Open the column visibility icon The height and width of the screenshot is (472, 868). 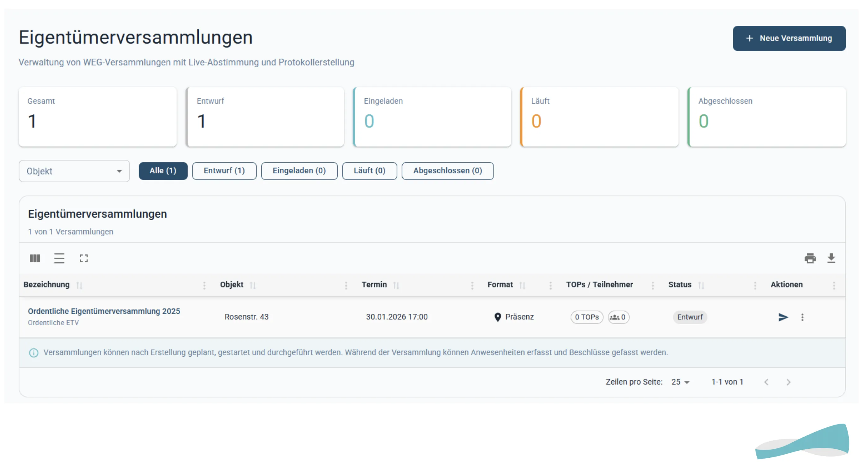[35, 258]
